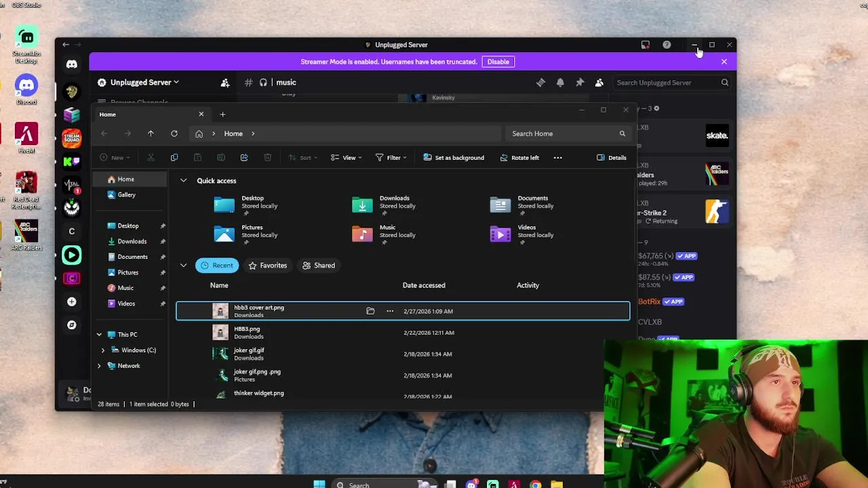Open See more ellipsis in Explorer toolbar
Screen dimensions: 868x488
click(557, 158)
